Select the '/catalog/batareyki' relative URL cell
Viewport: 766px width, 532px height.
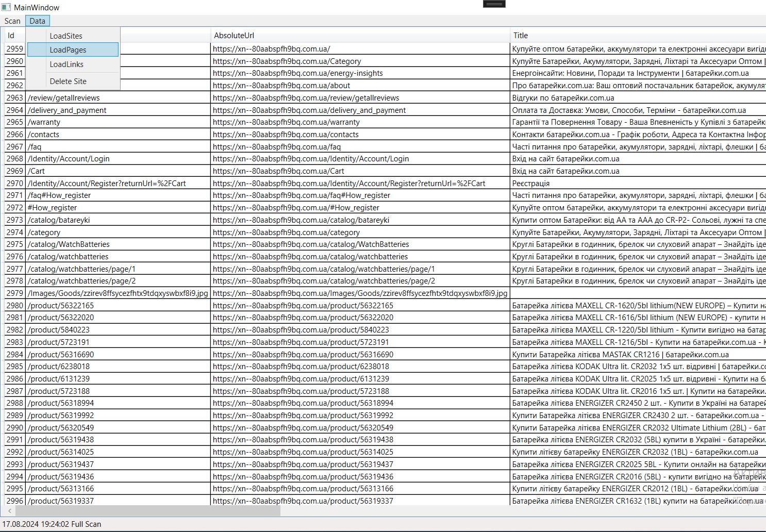(x=118, y=220)
